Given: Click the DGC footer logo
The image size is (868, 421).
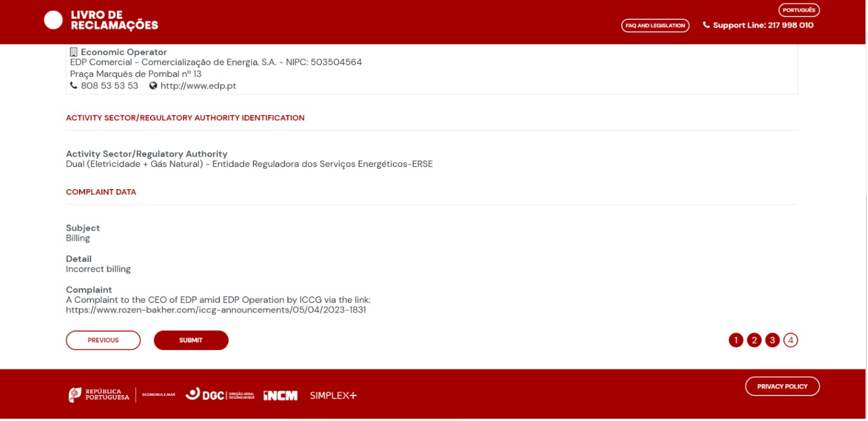Looking at the screenshot, I should pos(220,395).
